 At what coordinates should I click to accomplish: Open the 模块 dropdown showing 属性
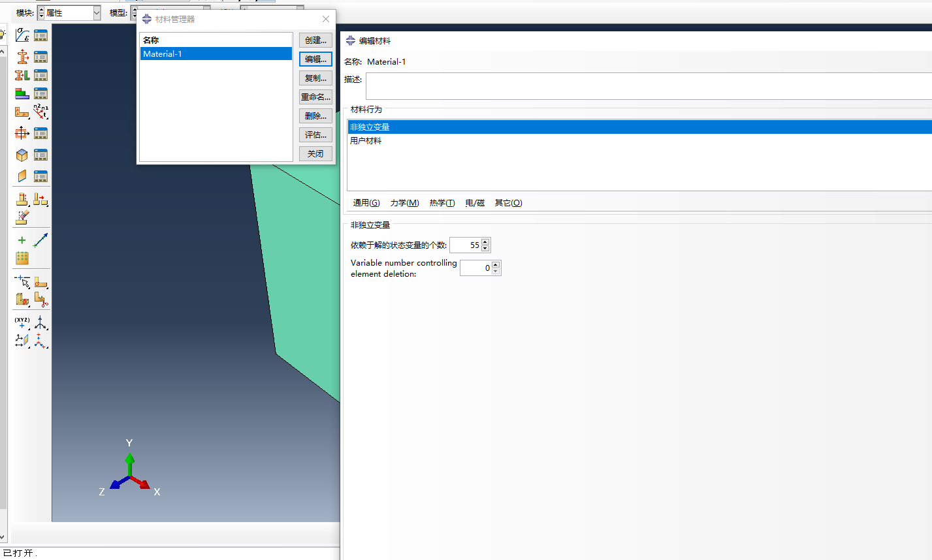(x=67, y=12)
